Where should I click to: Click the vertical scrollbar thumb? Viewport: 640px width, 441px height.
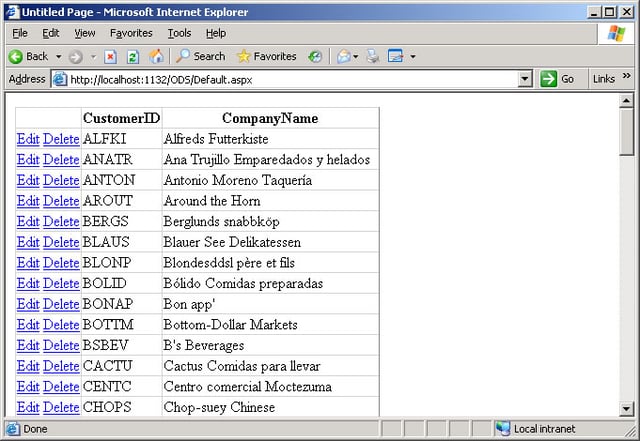coord(626,131)
